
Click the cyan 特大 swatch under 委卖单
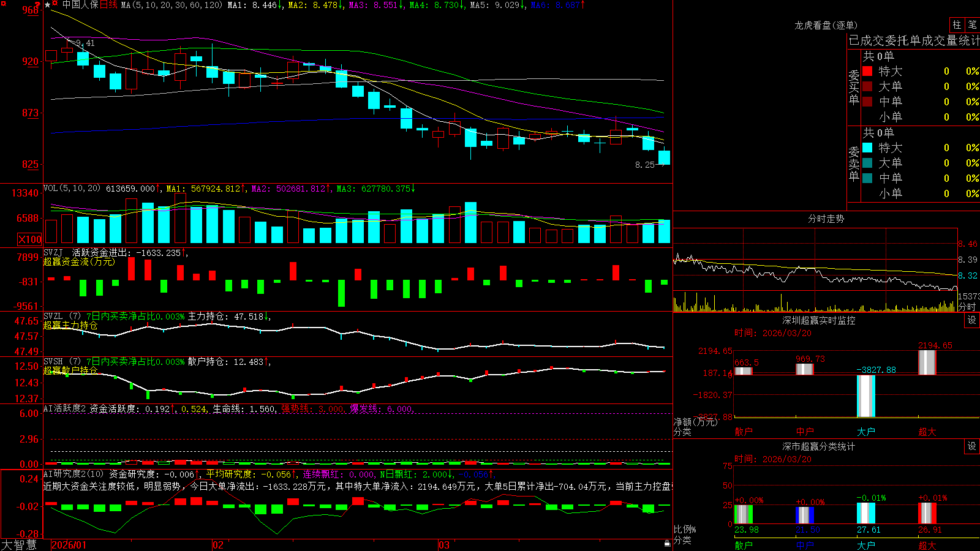(867, 148)
